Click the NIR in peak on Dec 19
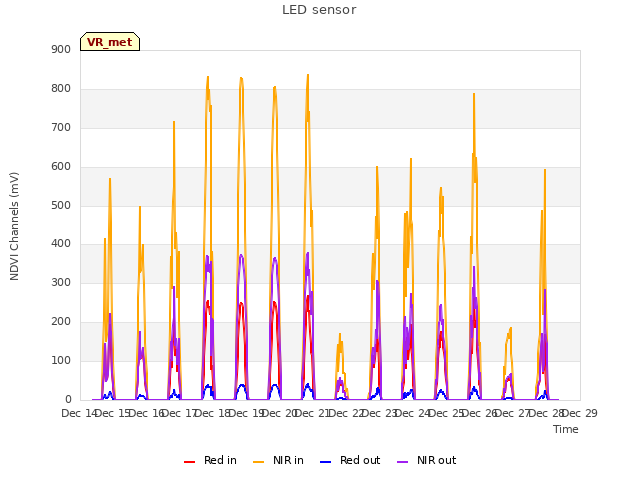This screenshot has height=480, width=640. click(x=241, y=78)
